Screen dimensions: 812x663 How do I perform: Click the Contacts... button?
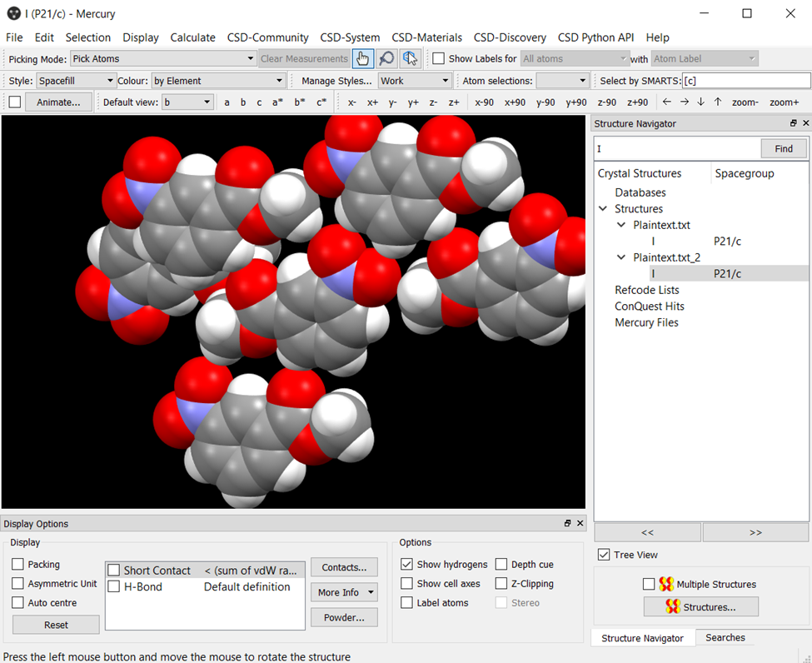pyautogui.click(x=343, y=567)
